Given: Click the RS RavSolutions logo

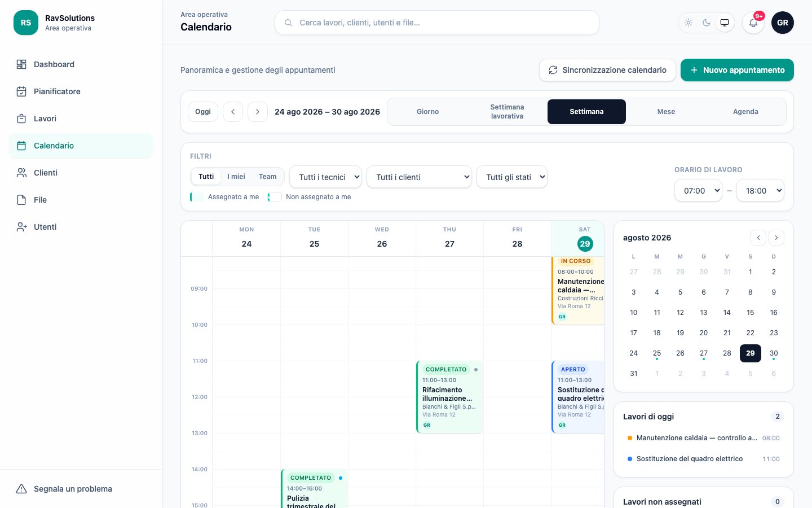Looking at the screenshot, I should point(26,23).
